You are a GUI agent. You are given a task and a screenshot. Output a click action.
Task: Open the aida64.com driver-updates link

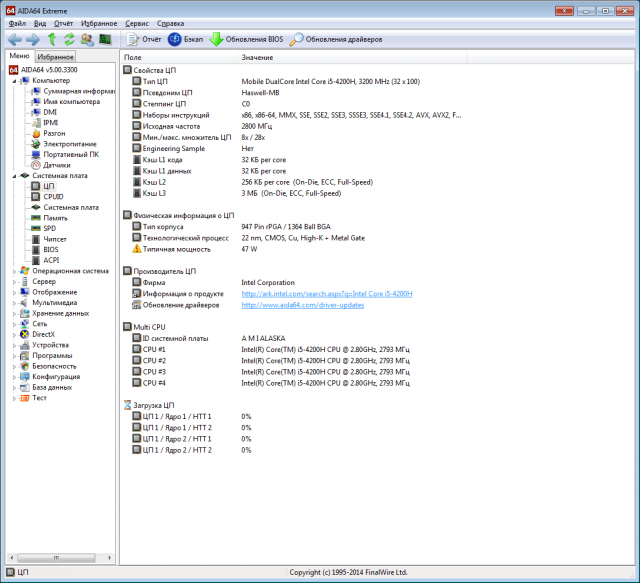coord(302,305)
